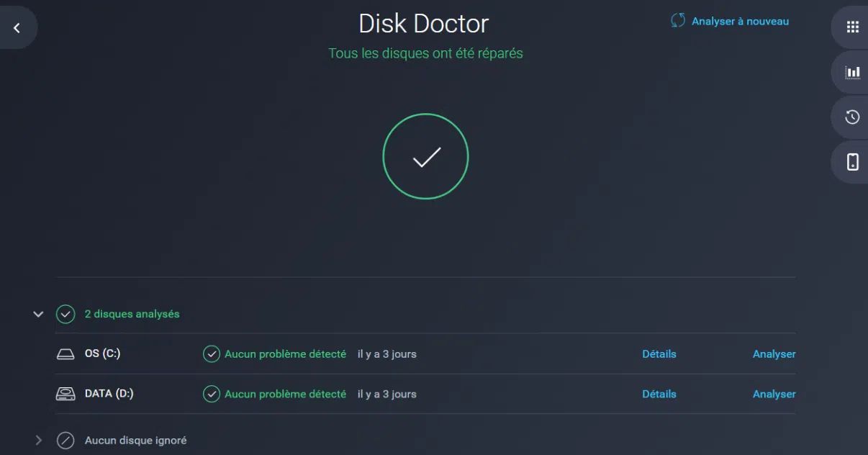
Task: Click the green check beside 2 disques analysés
Action: [66, 313]
